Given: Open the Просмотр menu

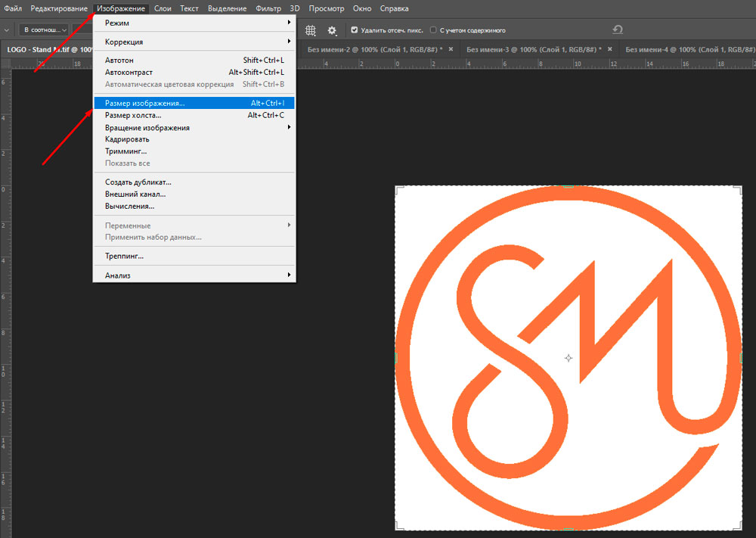Looking at the screenshot, I should [327, 8].
